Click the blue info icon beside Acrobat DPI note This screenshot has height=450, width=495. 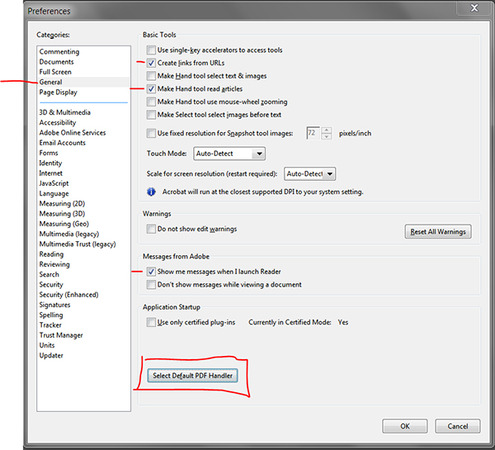click(x=151, y=192)
